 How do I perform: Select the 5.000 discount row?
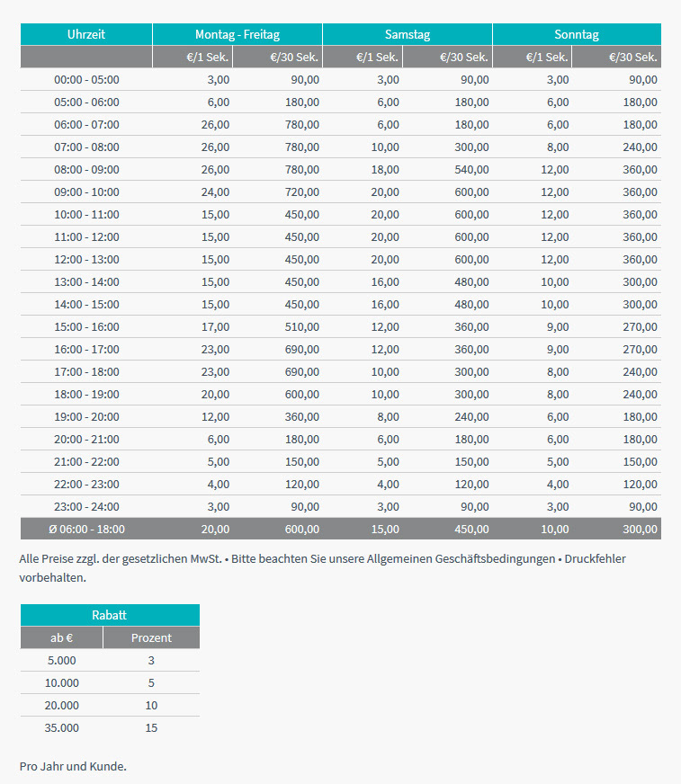(x=110, y=661)
